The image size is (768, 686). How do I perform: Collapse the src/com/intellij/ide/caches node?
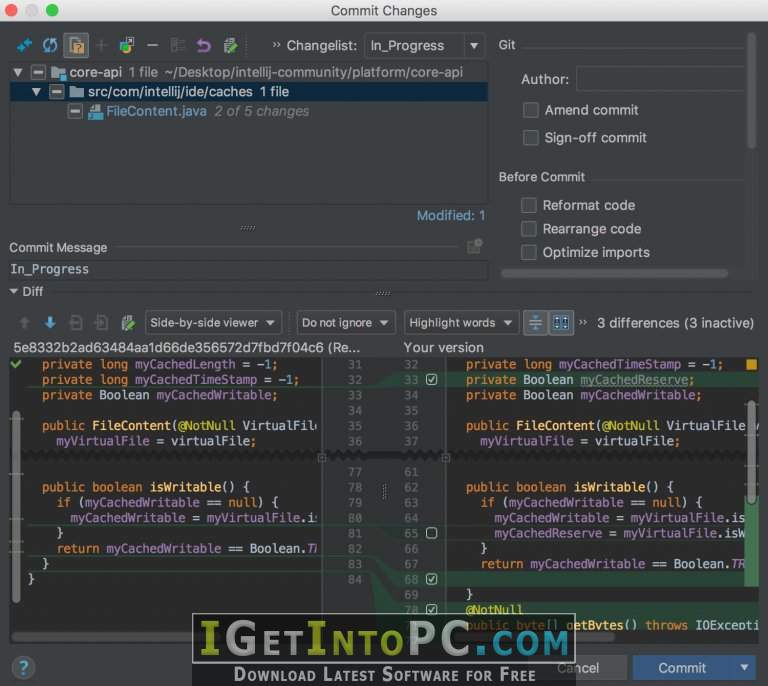click(x=36, y=92)
